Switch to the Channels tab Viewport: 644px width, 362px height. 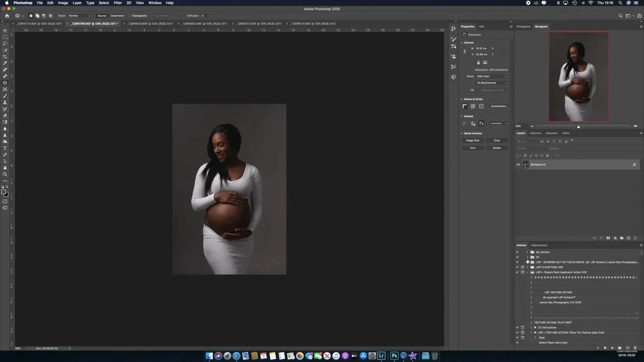pyautogui.click(x=551, y=133)
